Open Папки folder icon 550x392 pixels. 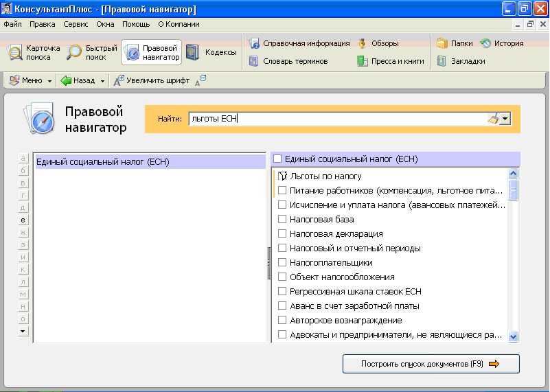(442, 43)
